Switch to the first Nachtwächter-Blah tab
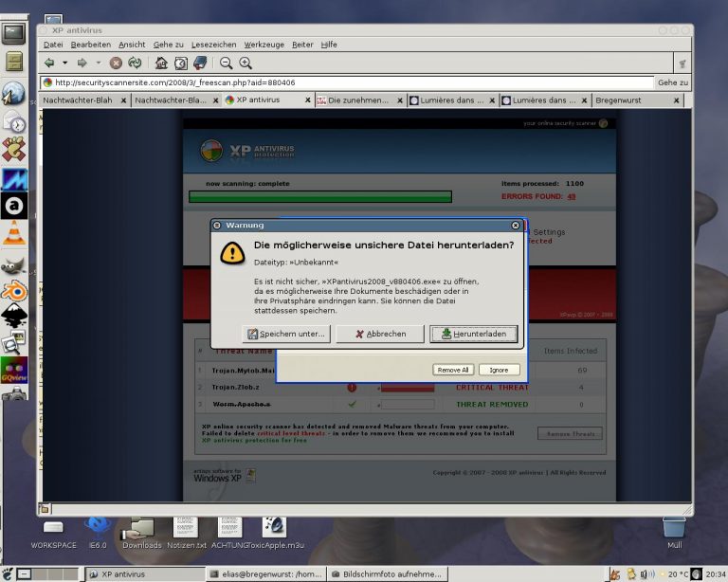The image size is (728, 582). pyautogui.click(x=84, y=100)
